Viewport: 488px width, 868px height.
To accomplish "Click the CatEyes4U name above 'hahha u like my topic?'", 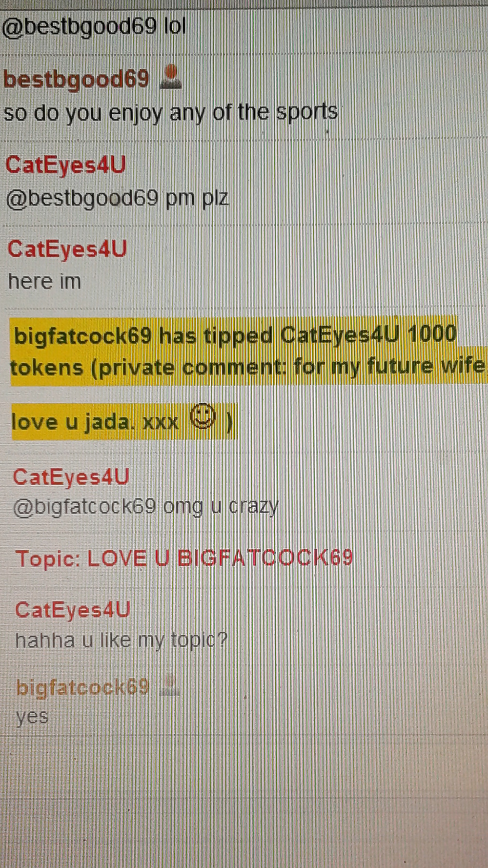I will click(73, 610).
